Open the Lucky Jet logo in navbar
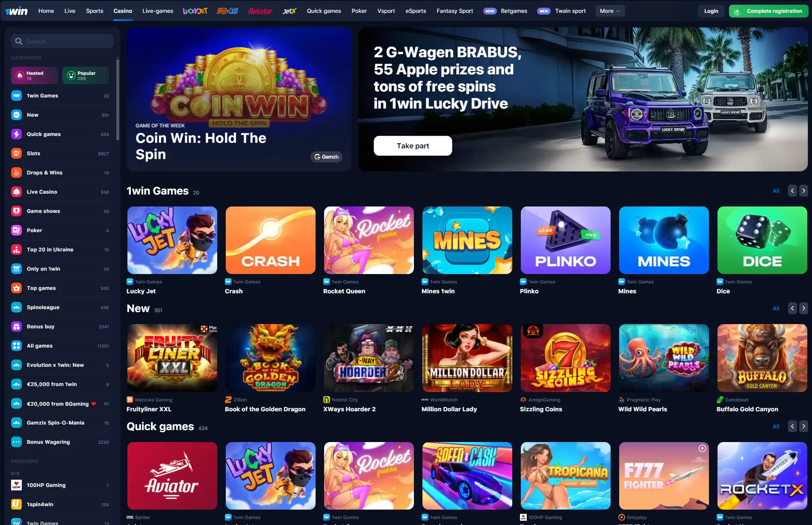Image resolution: width=812 pixels, height=525 pixels. point(195,11)
